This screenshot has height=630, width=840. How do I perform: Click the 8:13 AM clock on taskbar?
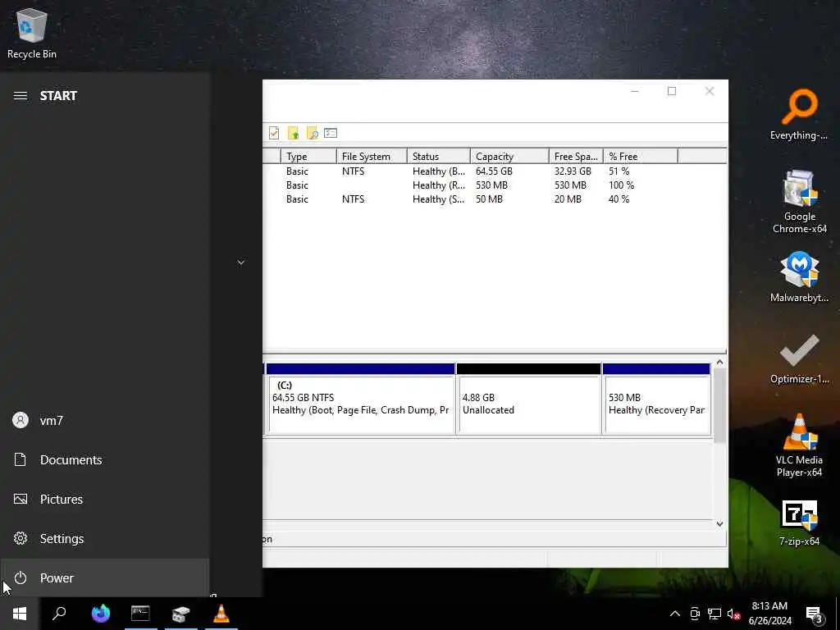(x=769, y=606)
